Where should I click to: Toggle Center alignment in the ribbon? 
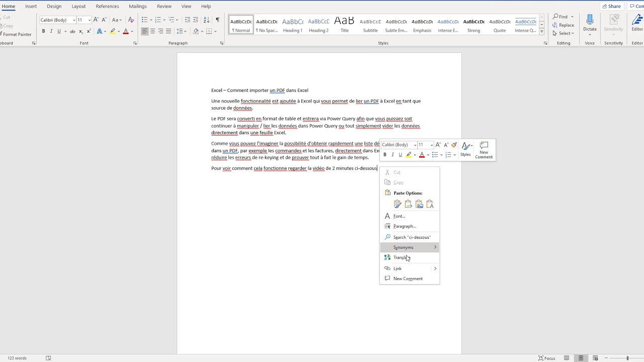click(152, 31)
